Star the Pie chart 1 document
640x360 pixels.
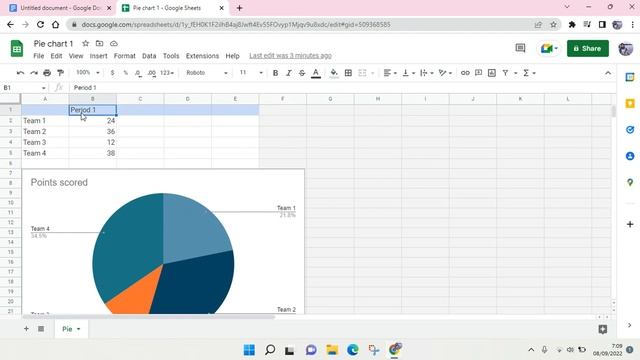pos(85,43)
